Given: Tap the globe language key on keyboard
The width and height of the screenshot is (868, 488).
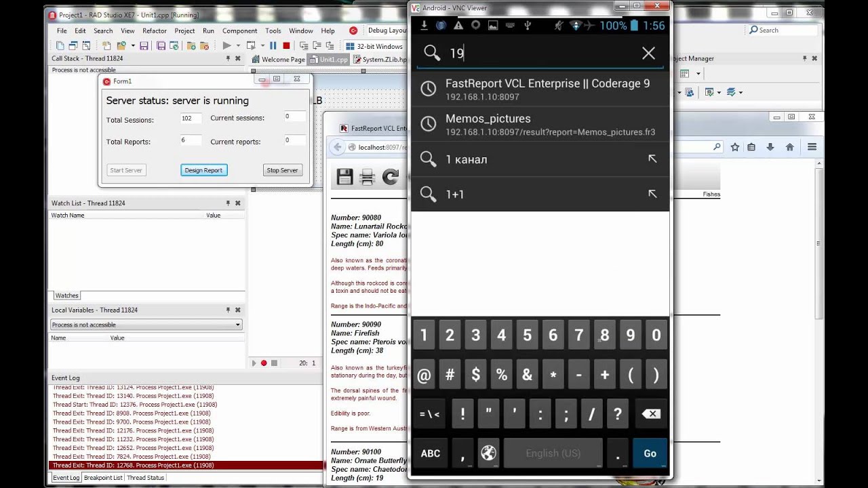Looking at the screenshot, I should tap(488, 453).
